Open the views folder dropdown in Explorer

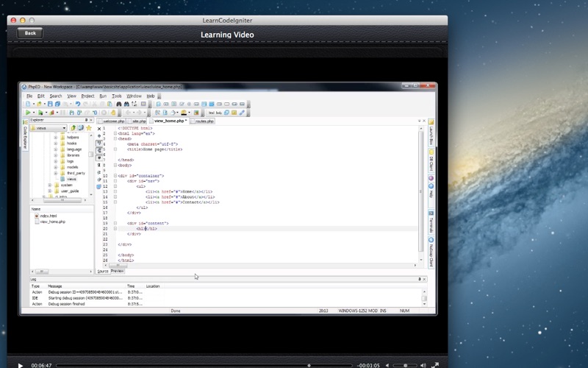64,128
